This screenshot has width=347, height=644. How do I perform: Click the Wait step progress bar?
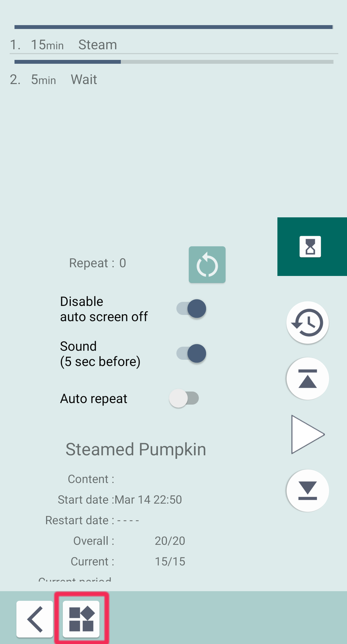pos(173,62)
